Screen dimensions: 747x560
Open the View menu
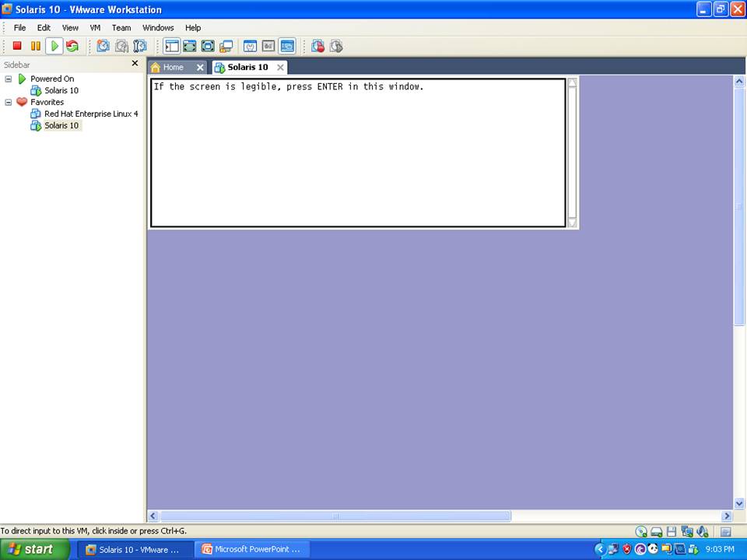70,28
